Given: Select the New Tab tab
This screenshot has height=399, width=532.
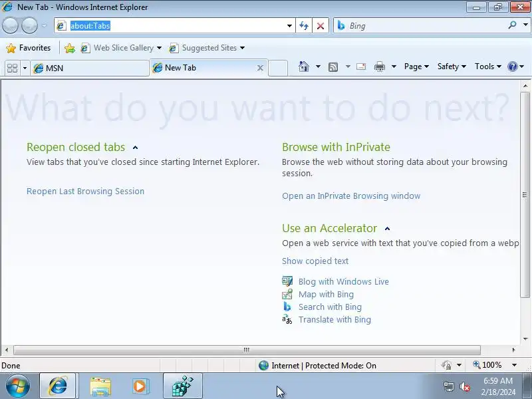Looking at the screenshot, I should pos(203,68).
